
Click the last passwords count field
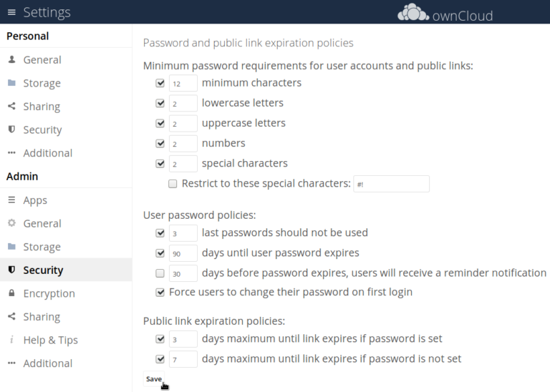(183, 233)
